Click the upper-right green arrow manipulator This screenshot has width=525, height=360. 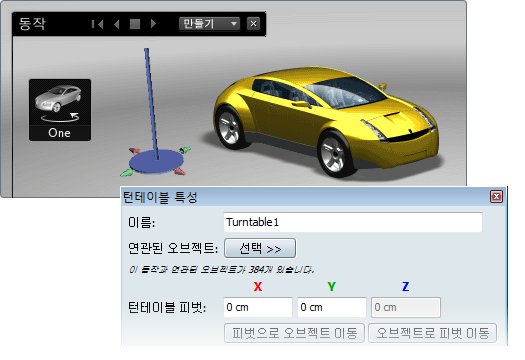click(x=185, y=149)
